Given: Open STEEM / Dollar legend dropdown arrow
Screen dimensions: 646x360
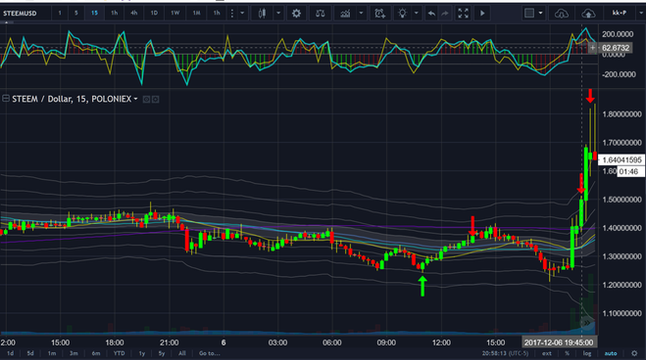Looking at the screenshot, I should click(x=136, y=99).
